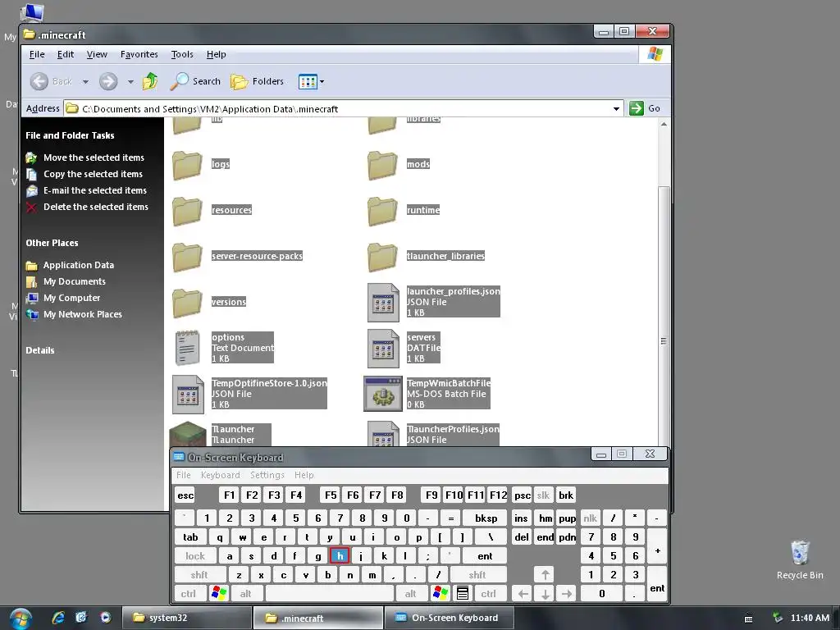Toggle the slk (scroll lock) key

pos(543,495)
